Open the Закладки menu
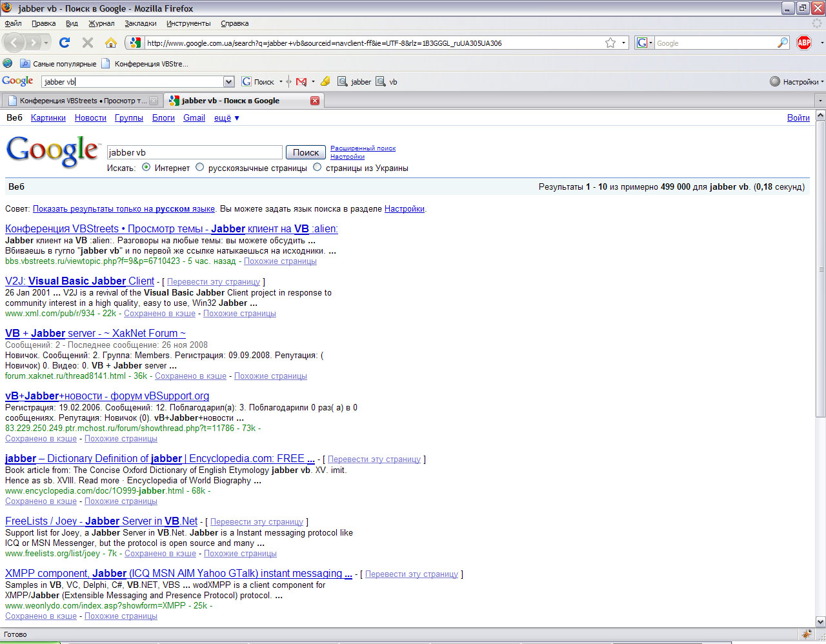The height and width of the screenshot is (644, 826). (141, 23)
